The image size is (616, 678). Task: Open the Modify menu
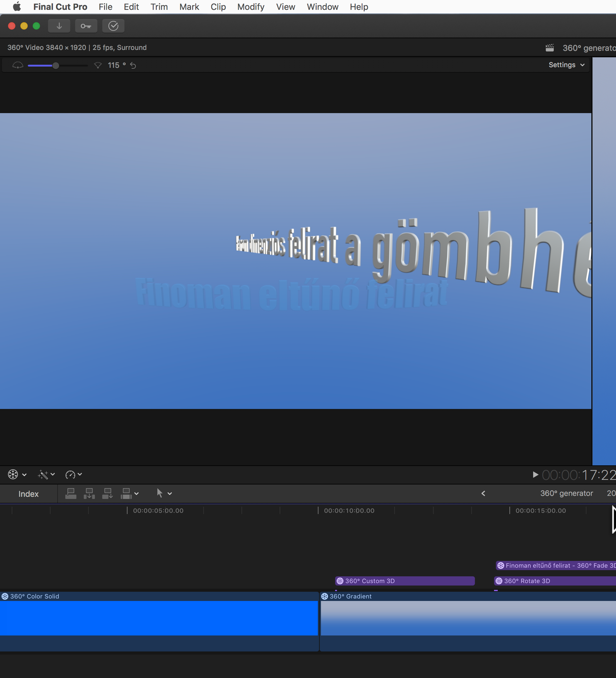(251, 7)
